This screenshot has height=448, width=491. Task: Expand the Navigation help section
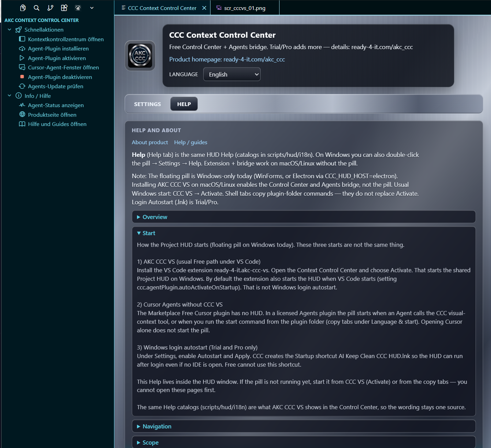(x=304, y=426)
